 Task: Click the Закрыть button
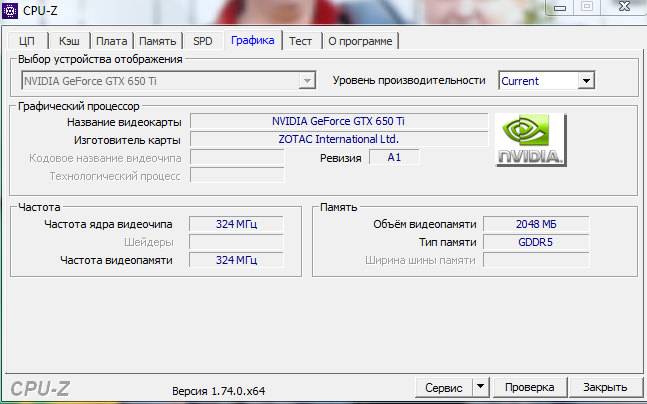click(x=605, y=387)
